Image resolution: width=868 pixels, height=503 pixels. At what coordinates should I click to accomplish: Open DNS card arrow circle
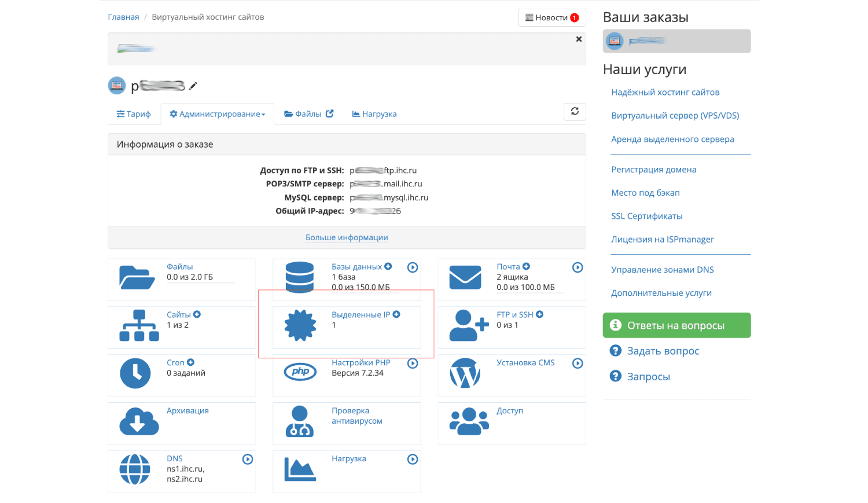click(248, 460)
